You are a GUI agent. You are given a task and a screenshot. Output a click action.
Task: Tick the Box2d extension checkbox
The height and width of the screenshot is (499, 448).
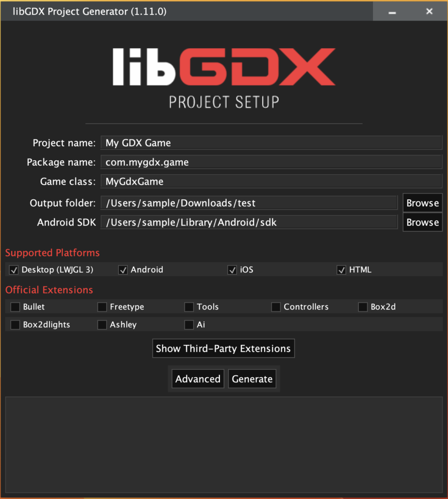click(x=363, y=307)
